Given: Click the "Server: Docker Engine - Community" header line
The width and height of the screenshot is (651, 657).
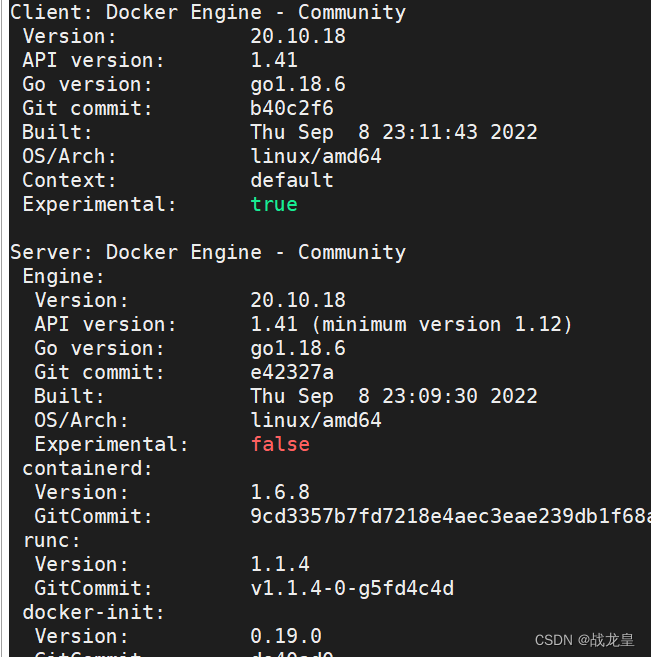Looking at the screenshot, I should tap(208, 252).
